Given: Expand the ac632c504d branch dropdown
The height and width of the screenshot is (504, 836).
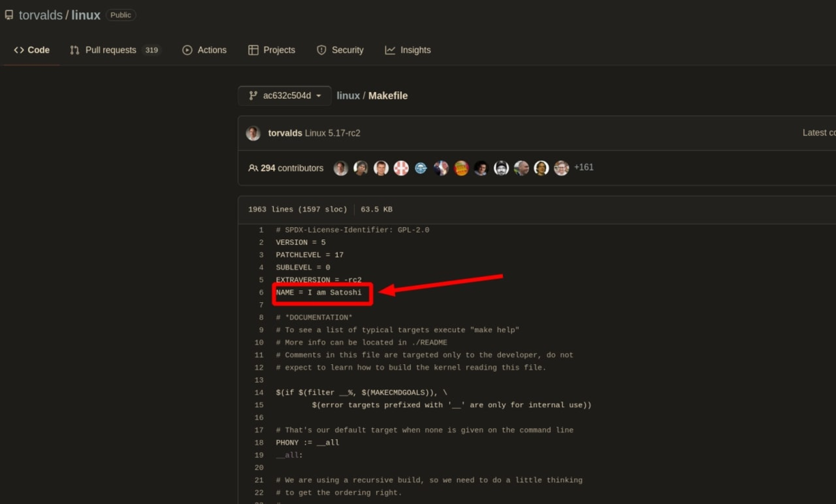Looking at the screenshot, I should (x=284, y=96).
